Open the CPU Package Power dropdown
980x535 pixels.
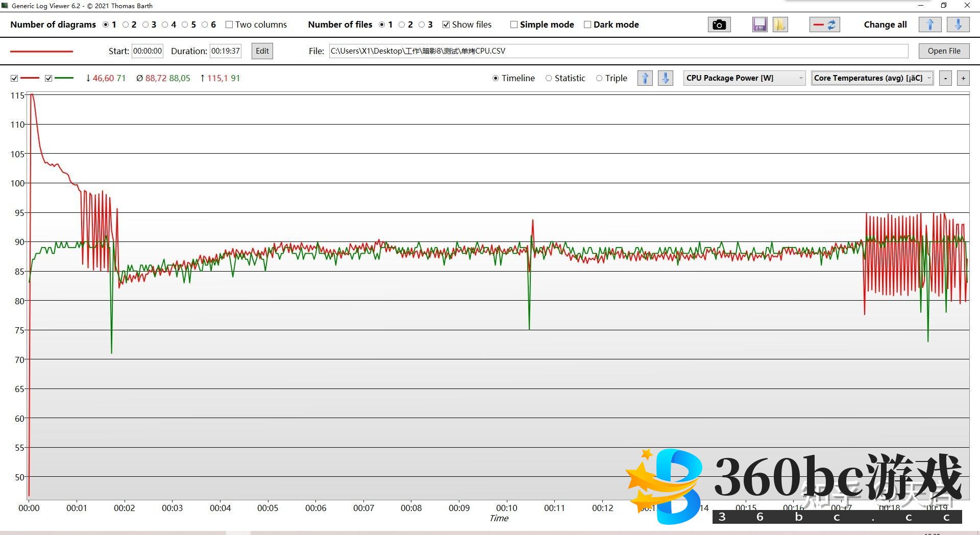744,78
